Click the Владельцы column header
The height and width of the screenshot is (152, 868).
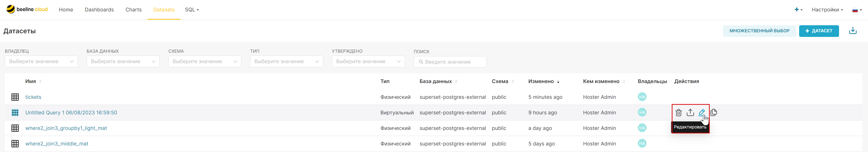(x=652, y=81)
